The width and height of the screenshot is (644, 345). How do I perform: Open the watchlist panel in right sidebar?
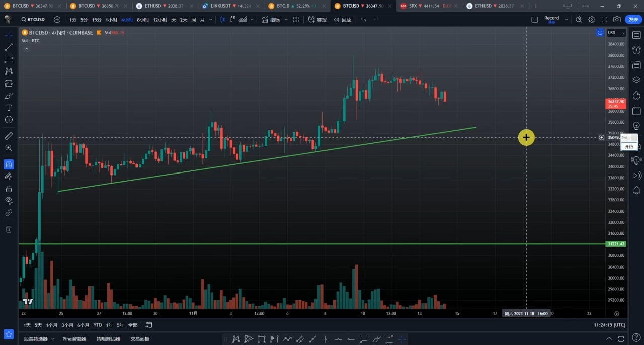(636, 35)
